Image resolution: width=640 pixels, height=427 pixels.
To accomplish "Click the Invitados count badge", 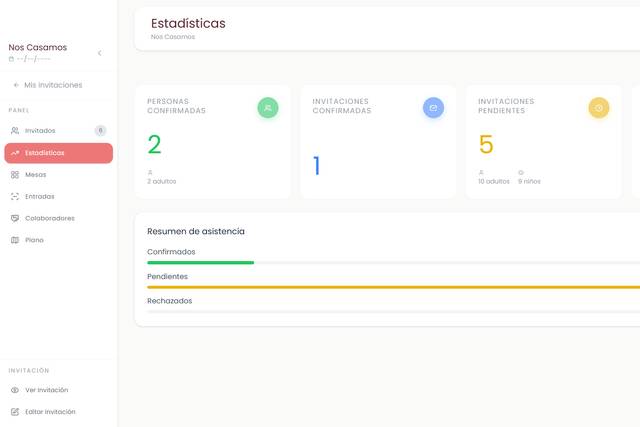I will pyautogui.click(x=100, y=131).
